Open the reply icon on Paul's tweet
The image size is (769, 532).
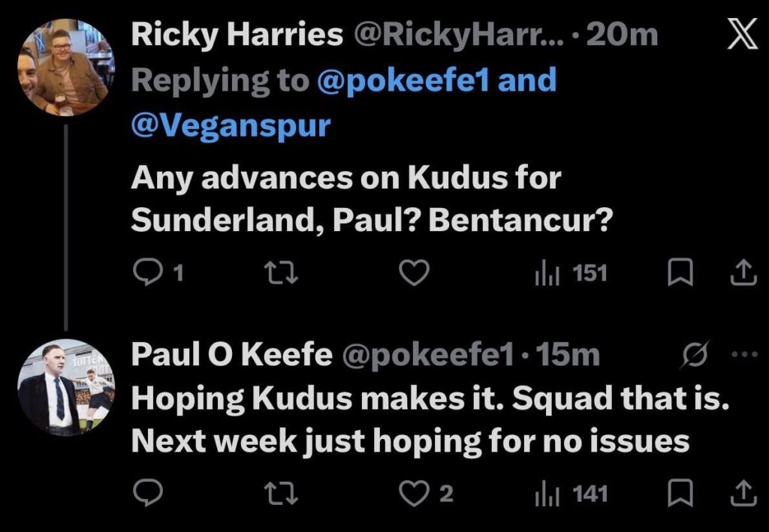148,493
